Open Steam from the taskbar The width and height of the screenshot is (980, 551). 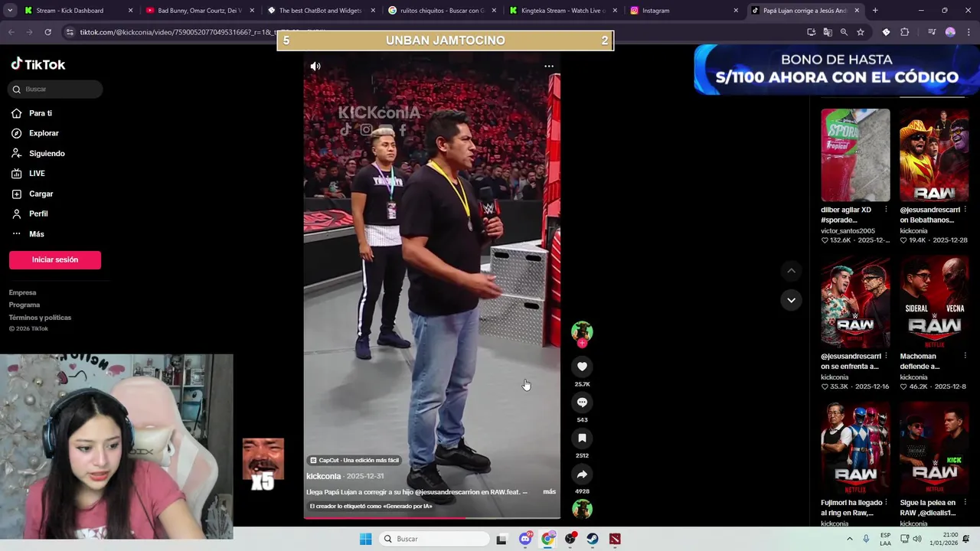coord(593,539)
